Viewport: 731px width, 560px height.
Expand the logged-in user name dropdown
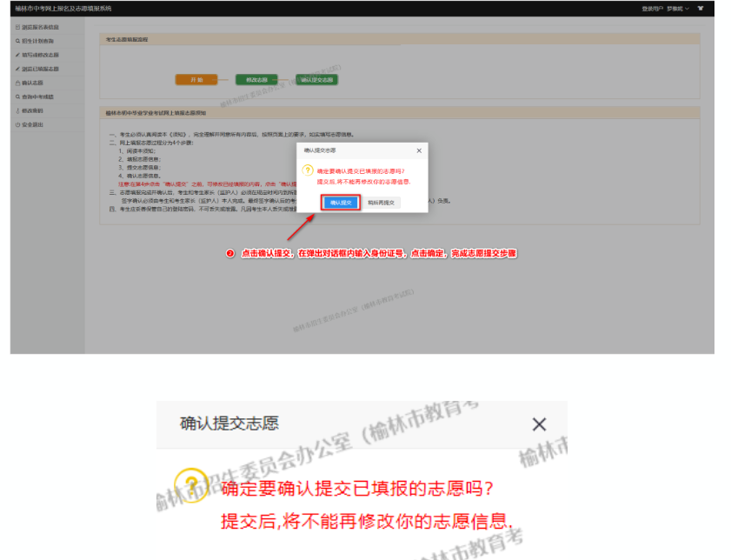[x=678, y=8]
